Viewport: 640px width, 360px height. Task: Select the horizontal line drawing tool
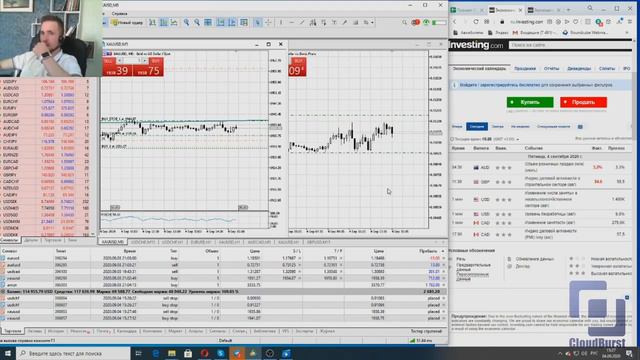point(291,22)
